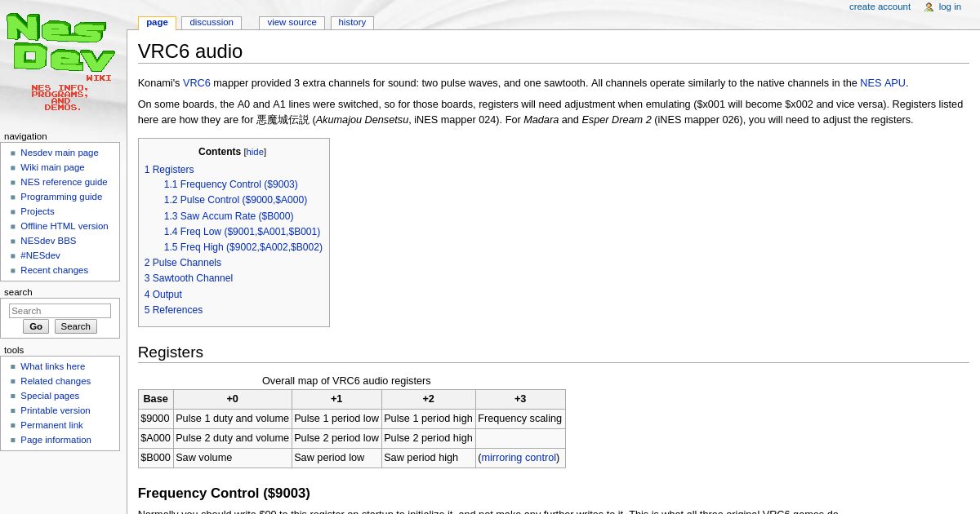Viewport: 980px width, 514px height.
Task: Open Nesdev main page link
Action: click(x=60, y=153)
